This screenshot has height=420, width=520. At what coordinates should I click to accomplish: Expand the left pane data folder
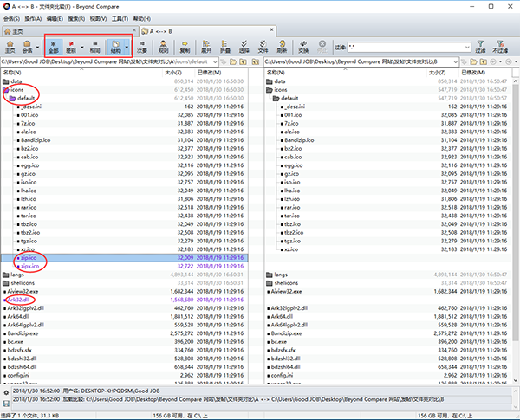[x=6, y=81]
